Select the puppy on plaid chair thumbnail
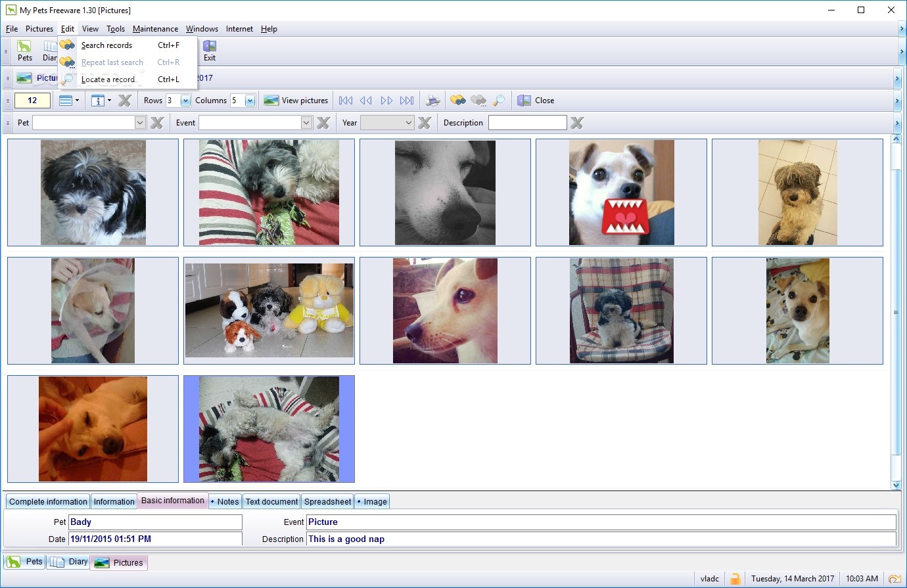 pyautogui.click(x=621, y=311)
